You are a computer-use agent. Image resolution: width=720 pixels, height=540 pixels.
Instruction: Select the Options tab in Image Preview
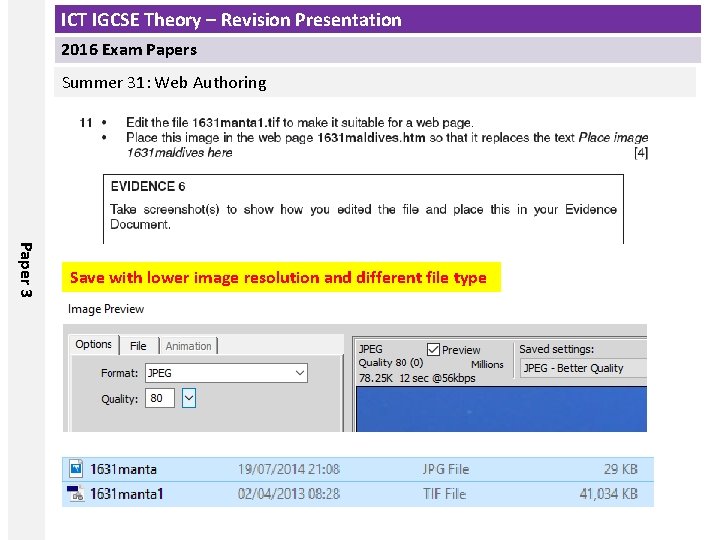pos(94,344)
